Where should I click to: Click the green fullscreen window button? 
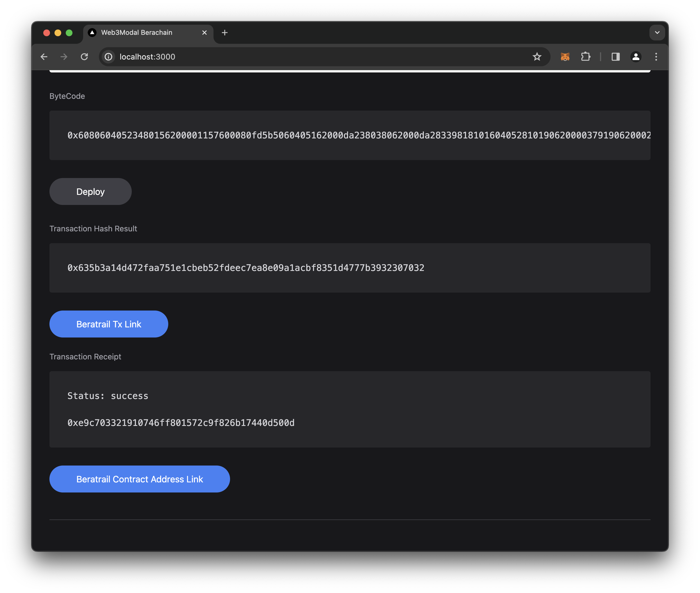tap(69, 33)
